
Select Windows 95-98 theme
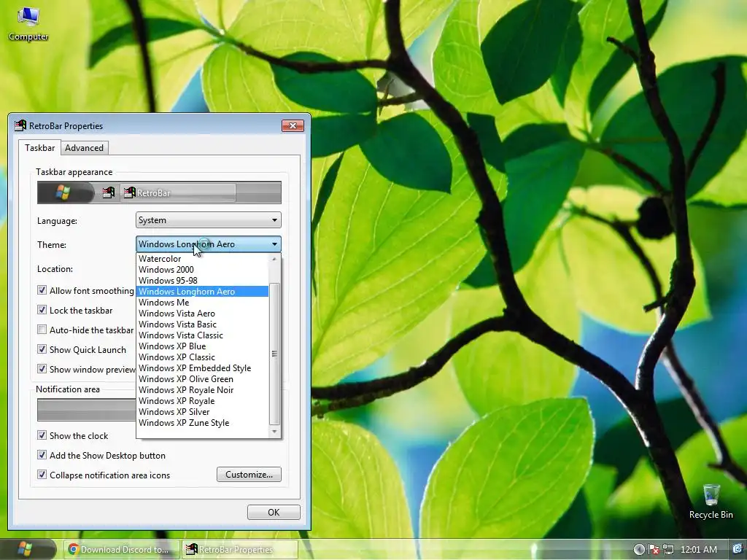click(x=203, y=281)
